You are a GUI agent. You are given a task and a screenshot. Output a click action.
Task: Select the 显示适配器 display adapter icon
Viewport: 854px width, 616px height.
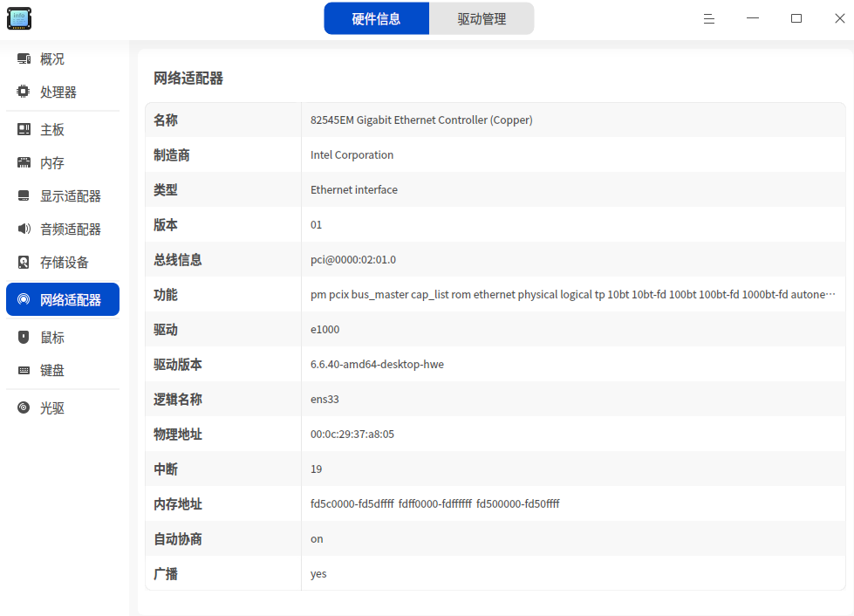[24, 196]
